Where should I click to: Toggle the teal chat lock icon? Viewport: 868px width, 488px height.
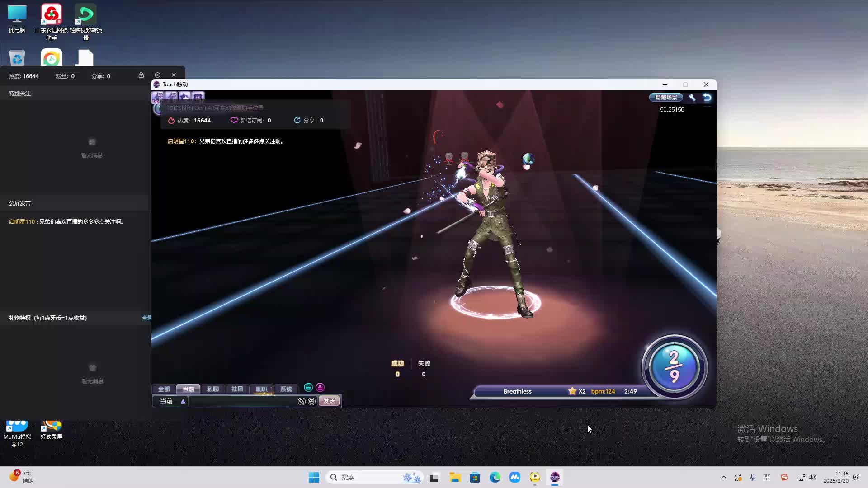pyautogui.click(x=308, y=387)
